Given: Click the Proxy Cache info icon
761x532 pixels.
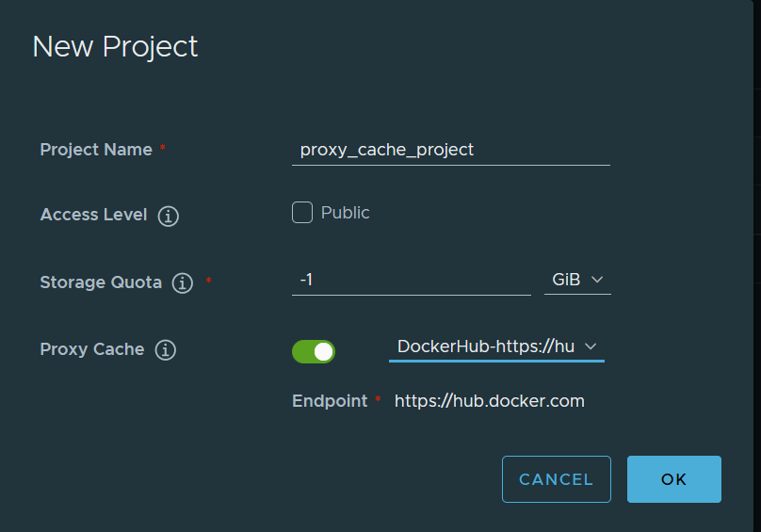Looking at the screenshot, I should click(166, 350).
